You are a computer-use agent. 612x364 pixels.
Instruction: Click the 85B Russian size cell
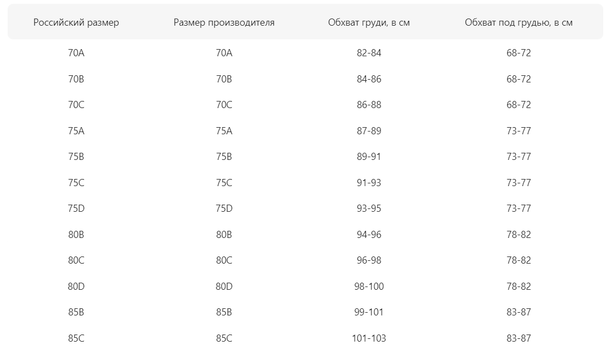coord(76,312)
